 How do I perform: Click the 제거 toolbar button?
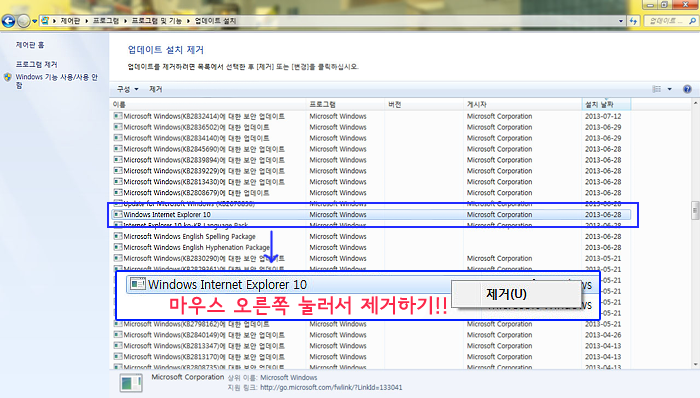pyautogui.click(x=155, y=89)
